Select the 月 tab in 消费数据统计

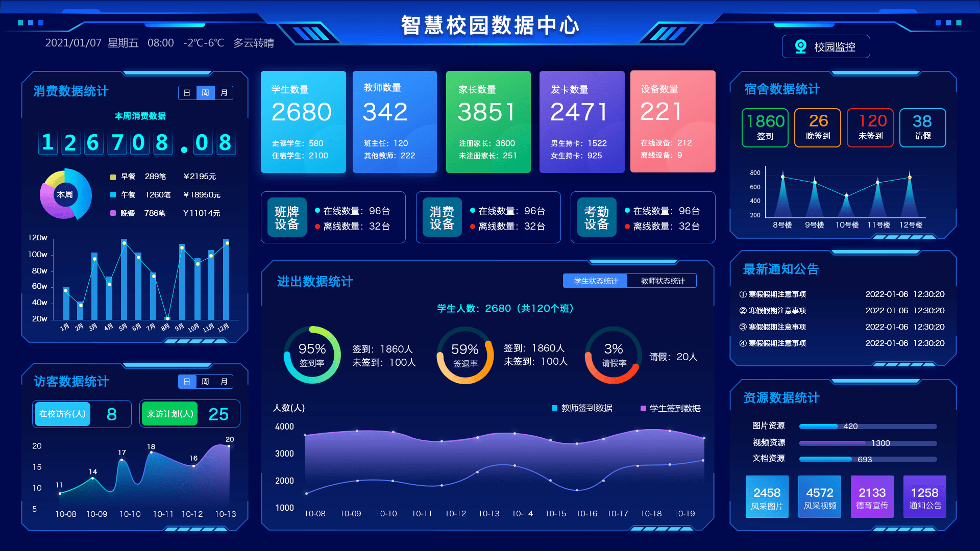tap(224, 93)
